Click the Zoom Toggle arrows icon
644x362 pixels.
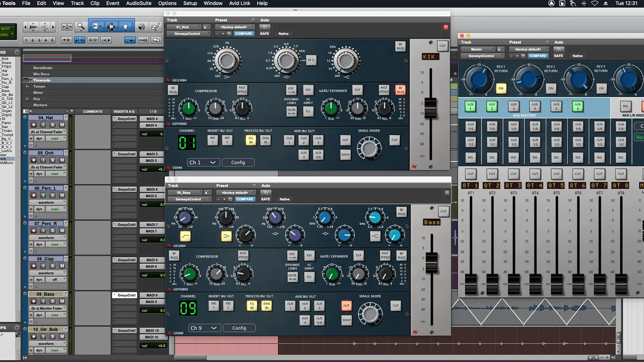67,27
